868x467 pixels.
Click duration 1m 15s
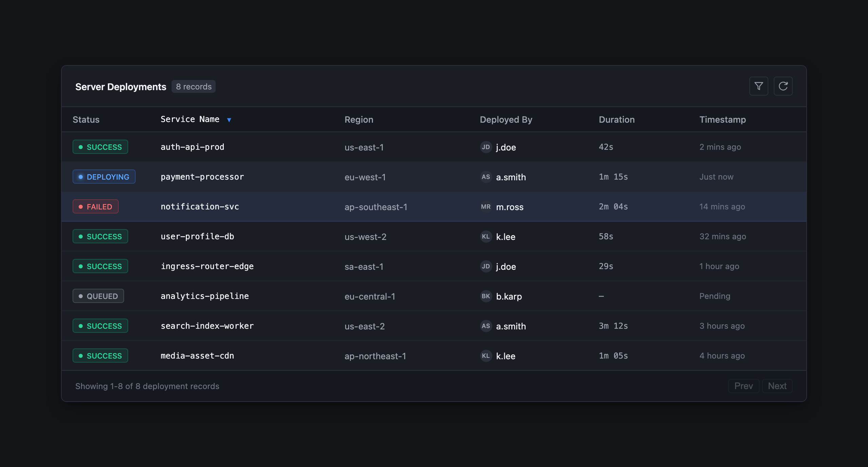coord(613,177)
